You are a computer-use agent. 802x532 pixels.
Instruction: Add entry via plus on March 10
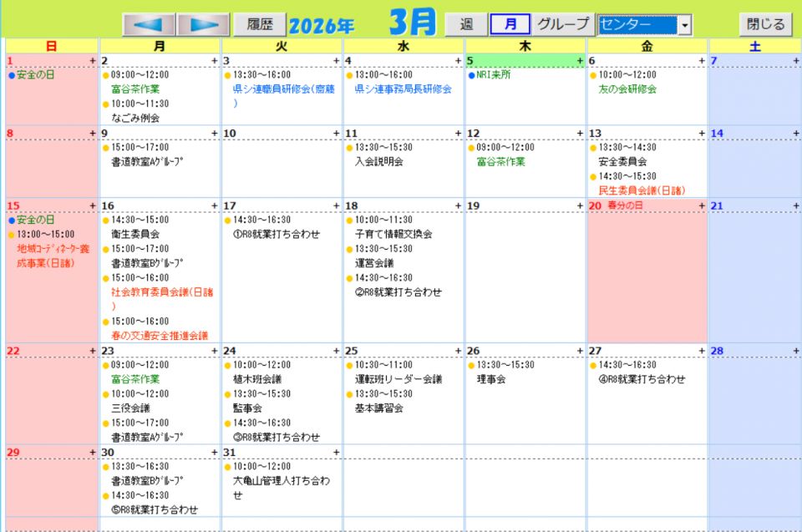(336, 134)
